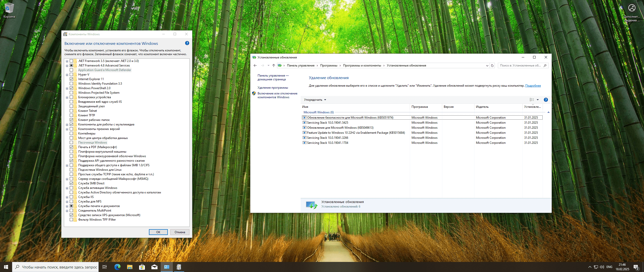Viewport: 644px width, 272px height.
Task: Click the help icon in updates toolbar
Action: pyautogui.click(x=546, y=100)
